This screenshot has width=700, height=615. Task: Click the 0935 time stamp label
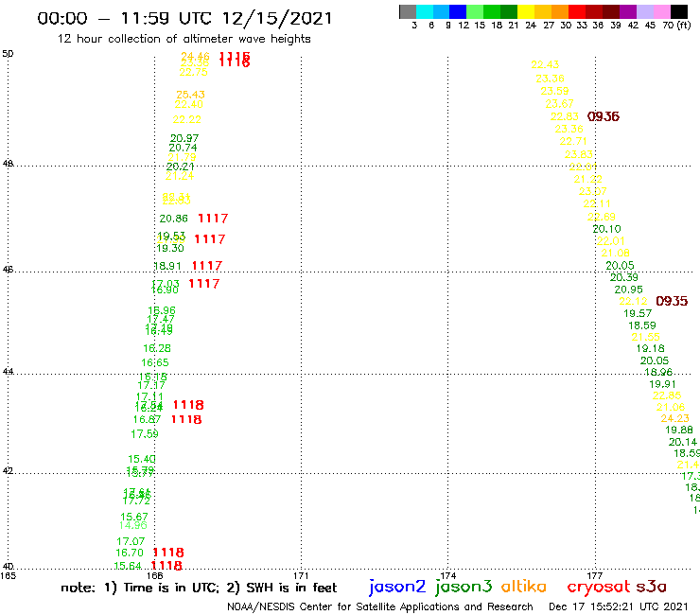click(672, 301)
